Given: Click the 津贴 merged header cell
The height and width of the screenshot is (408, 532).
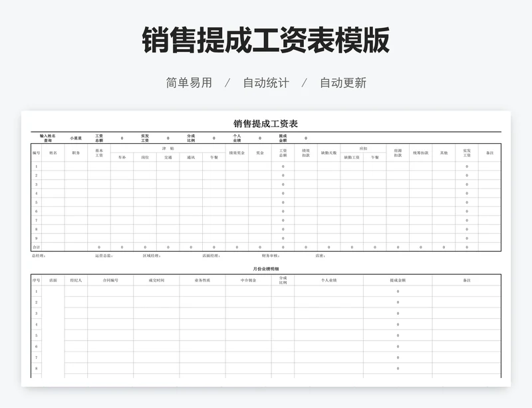Looking at the screenshot, I should 168,148.
